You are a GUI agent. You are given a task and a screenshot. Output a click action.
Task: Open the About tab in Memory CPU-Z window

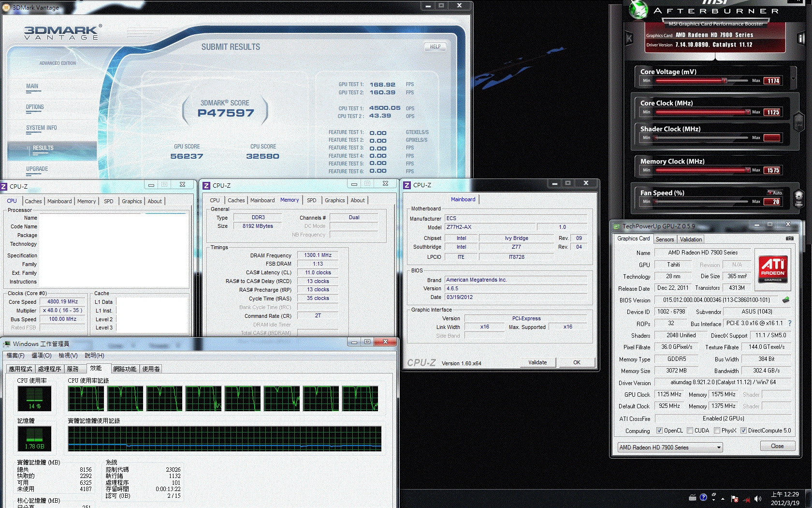(358, 200)
